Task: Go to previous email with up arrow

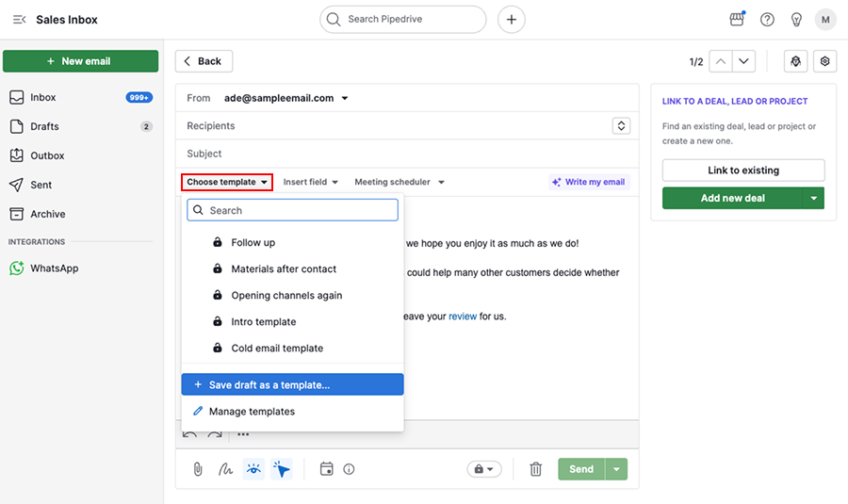Action: 721,61
